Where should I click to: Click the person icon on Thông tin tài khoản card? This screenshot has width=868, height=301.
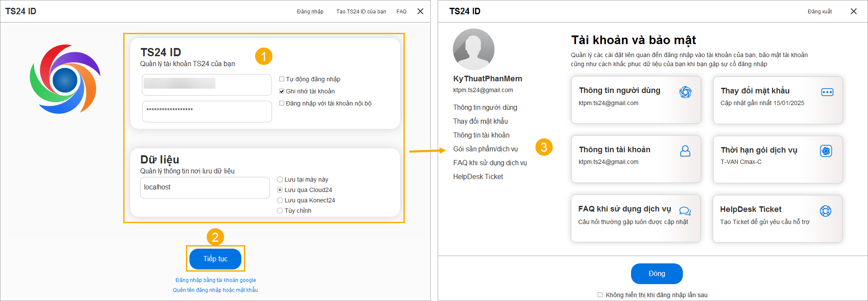pos(685,151)
